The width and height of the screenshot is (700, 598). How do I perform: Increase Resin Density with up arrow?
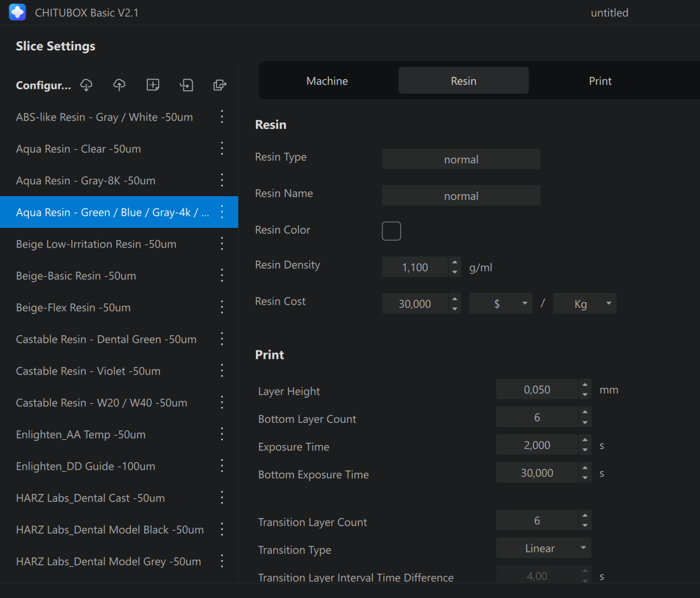pyautogui.click(x=454, y=262)
